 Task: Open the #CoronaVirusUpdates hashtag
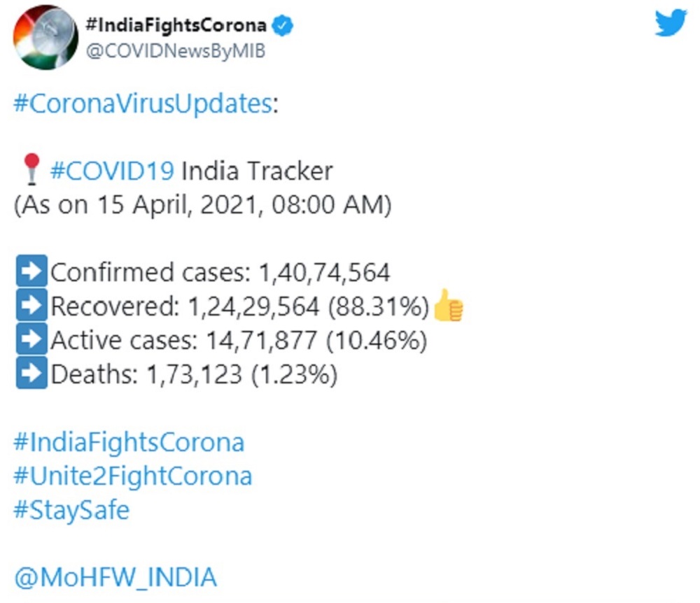click(142, 104)
